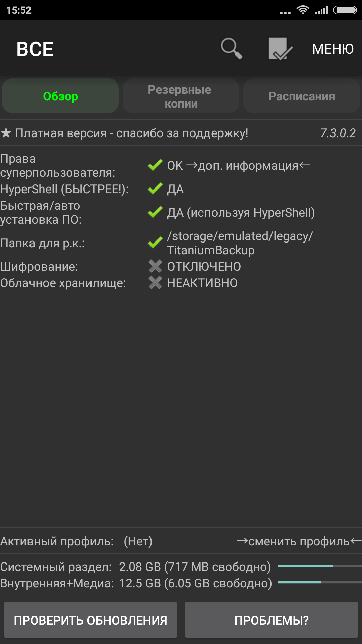
Task: Tap сменить профиль link
Action: (x=299, y=541)
